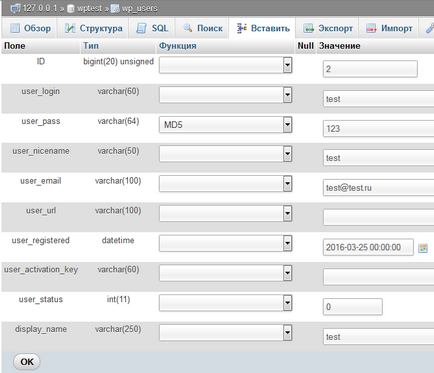Open the function dropdown for user_url
The height and width of the screenshot is (373, 434).
(226, 213)
